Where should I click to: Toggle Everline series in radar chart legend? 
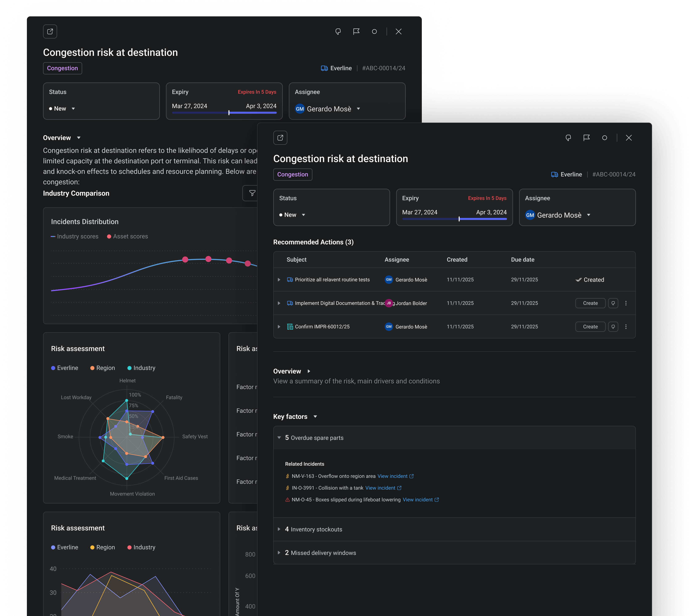(x=65, y=368)
